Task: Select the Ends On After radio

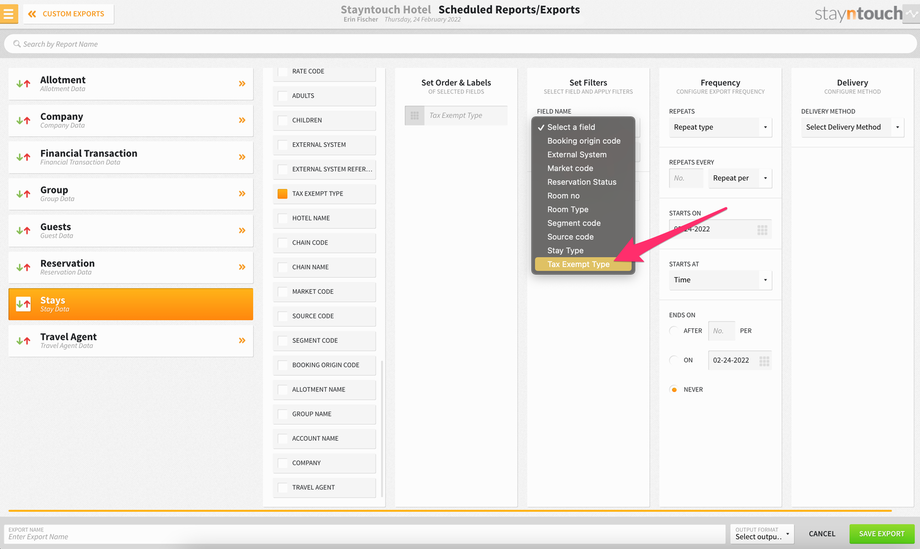Action: [674, 331]
